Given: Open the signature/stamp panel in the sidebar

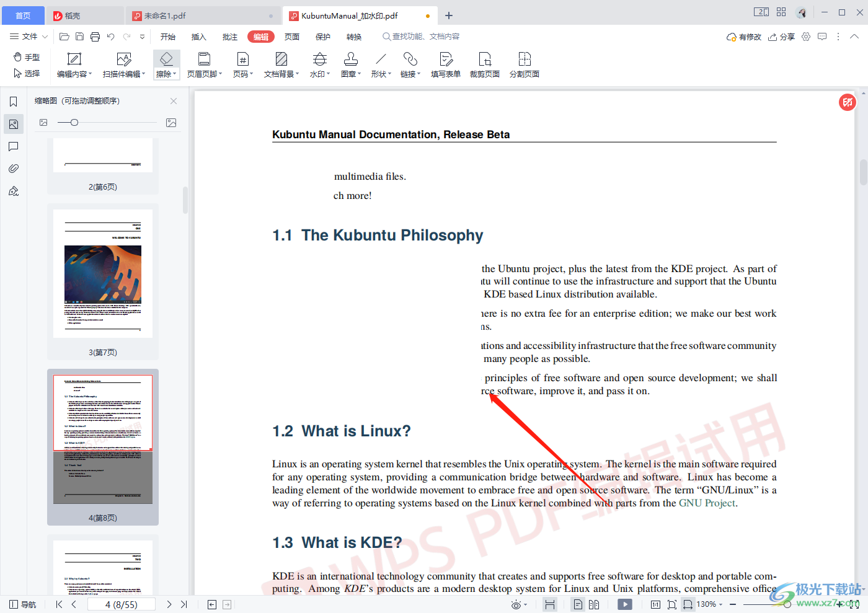Looking at the screenshot, I should click(x=13, y=191).
